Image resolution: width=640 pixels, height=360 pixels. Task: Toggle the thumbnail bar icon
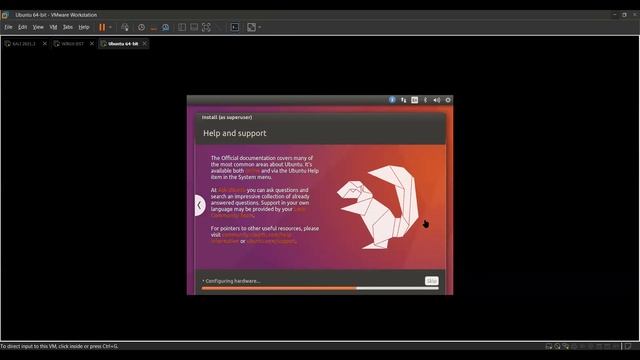tap(194, 27)
